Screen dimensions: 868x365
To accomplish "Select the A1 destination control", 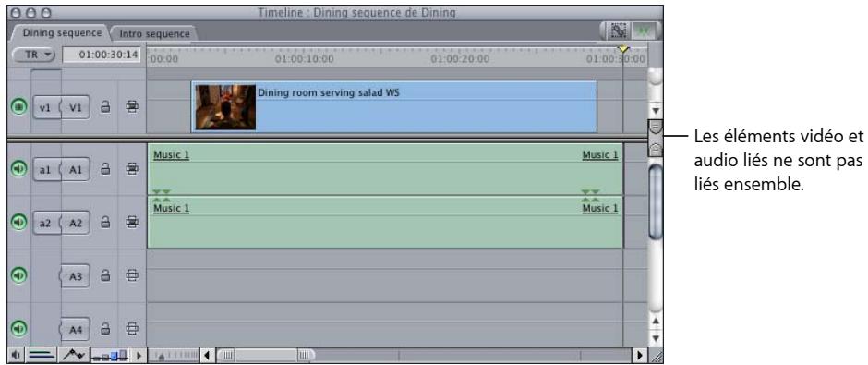I will [x=76, y=169].
